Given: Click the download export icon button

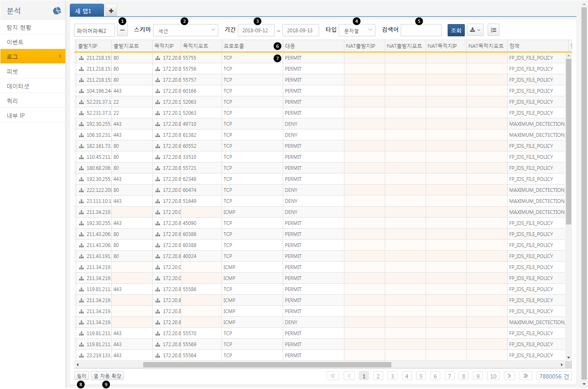Looking at the screenshot, I should pos(475,30).
